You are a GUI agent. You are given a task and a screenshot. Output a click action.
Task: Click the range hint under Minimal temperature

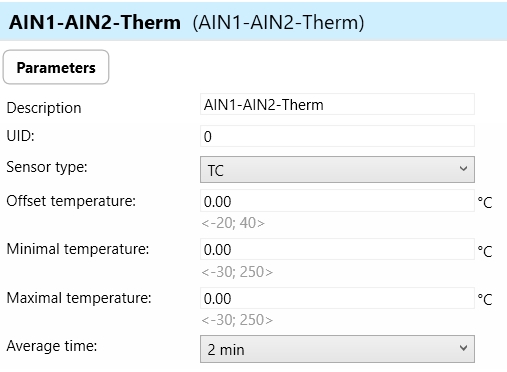237,272
